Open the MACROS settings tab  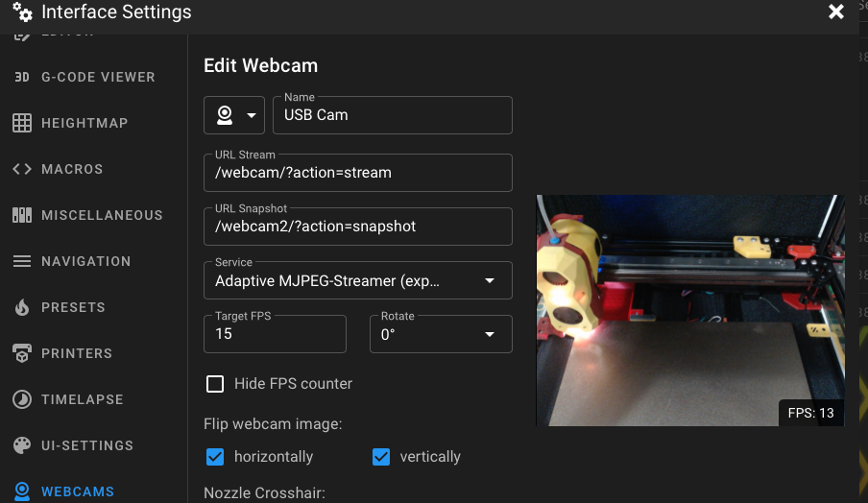[x=93, y=169]
